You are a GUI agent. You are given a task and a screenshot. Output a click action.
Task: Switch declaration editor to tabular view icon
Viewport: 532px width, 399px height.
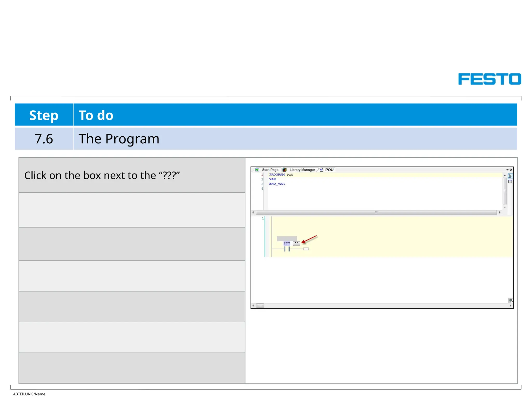pos(510,182)
